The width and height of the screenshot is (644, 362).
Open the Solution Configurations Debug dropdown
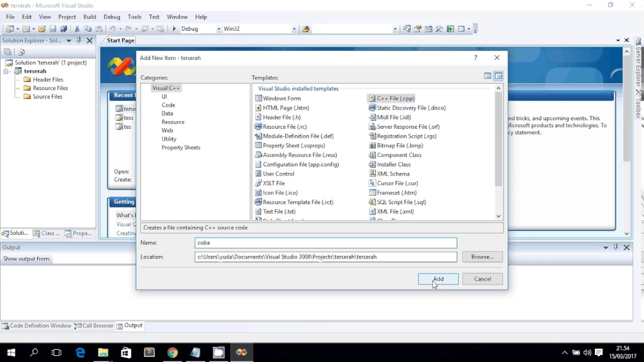pos(219,29)
